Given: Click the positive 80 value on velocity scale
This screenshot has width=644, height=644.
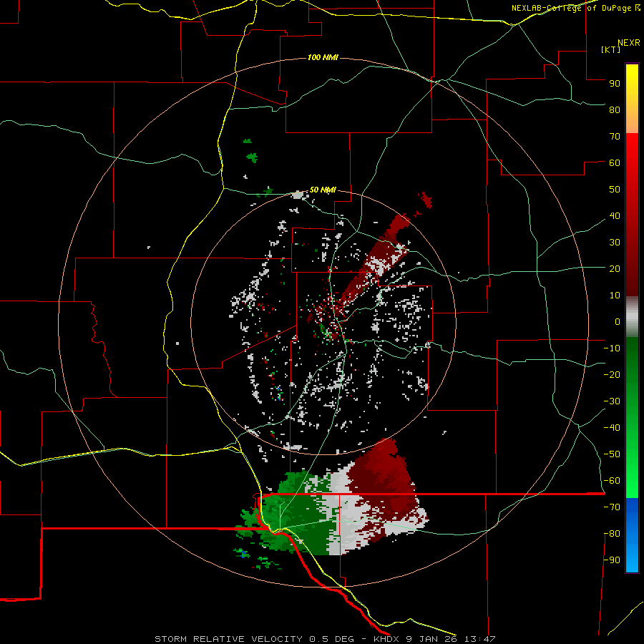Looking at the screenshot, I should [x=615, y=109].
